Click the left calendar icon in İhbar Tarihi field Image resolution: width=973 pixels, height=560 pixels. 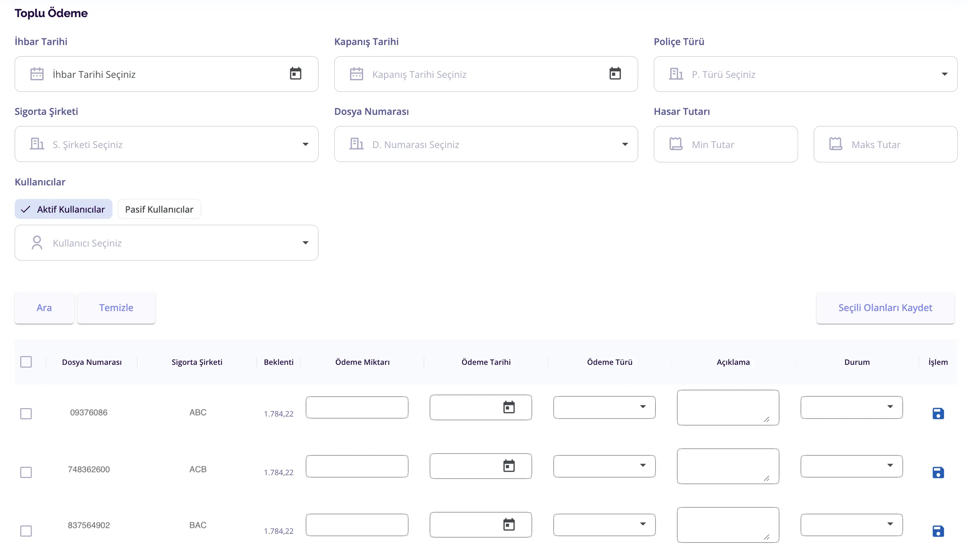coord(37,73)
